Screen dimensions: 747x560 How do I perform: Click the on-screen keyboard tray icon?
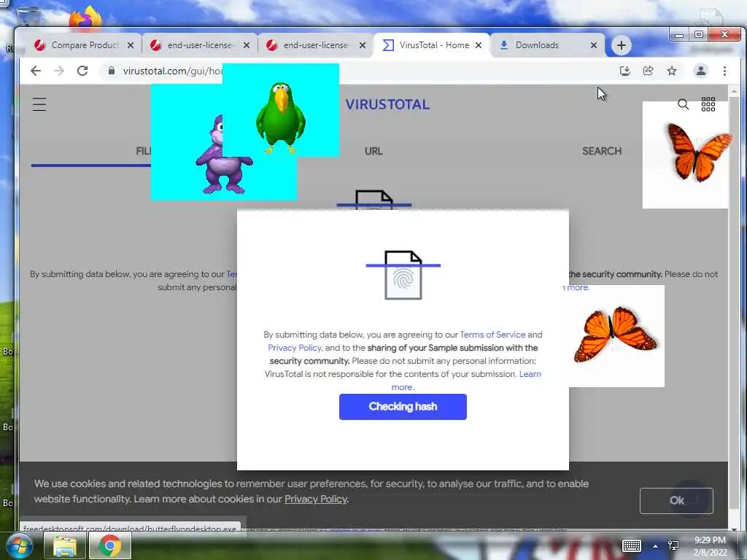point(632,545)
